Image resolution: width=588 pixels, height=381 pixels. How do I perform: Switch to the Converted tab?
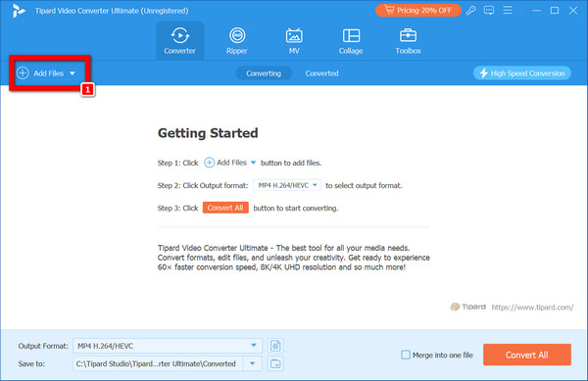pos(321,73)
